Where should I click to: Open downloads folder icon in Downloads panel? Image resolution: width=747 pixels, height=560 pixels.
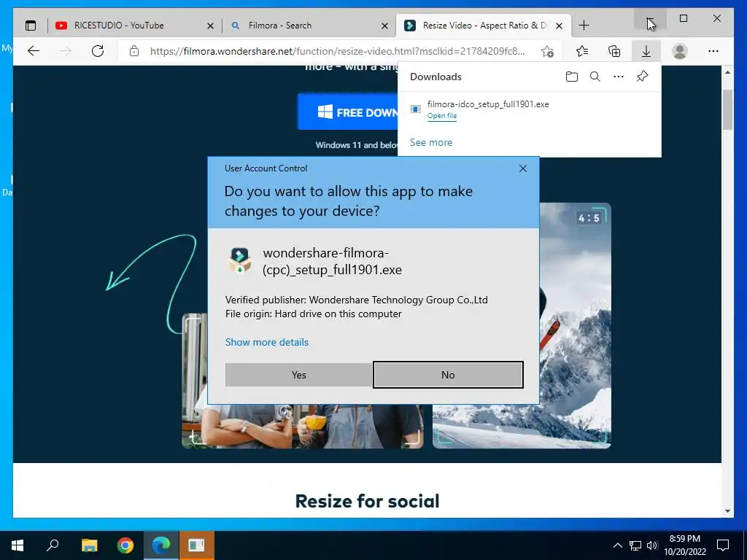[x=572, y=77]
